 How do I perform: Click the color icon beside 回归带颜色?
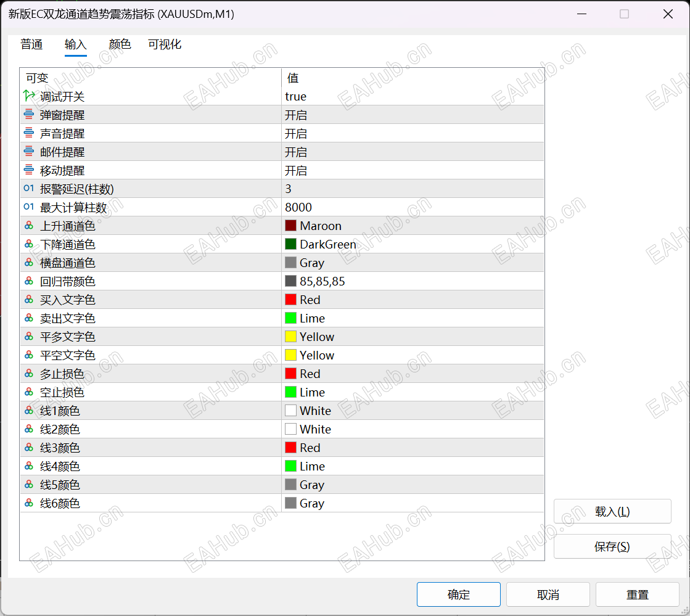28,281
